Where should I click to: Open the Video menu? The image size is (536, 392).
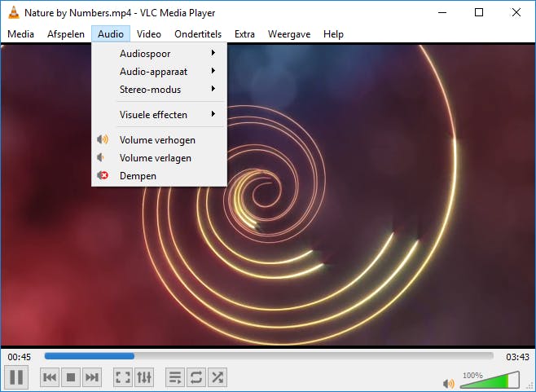point(149,34)
